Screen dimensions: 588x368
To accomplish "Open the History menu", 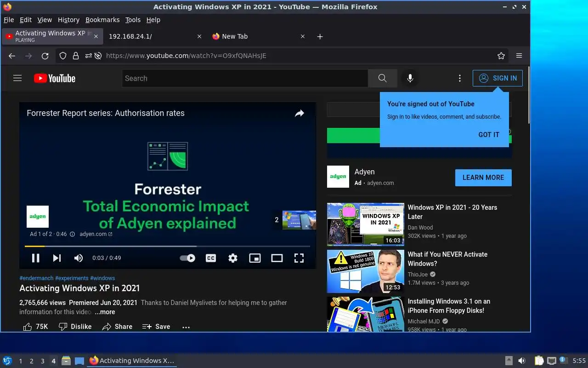I will click(68, 20).
